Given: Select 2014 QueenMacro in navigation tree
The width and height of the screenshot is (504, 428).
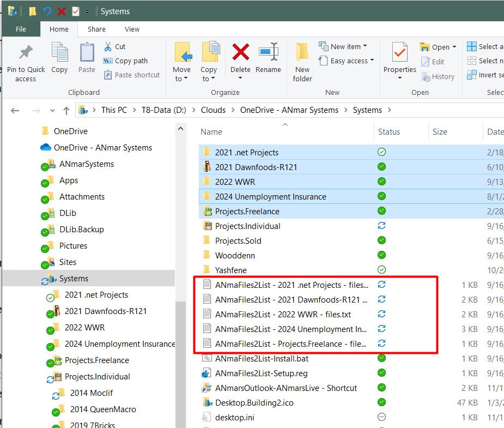Looking at the screenshot, I should pyautogui.click(x=103, y=409).
